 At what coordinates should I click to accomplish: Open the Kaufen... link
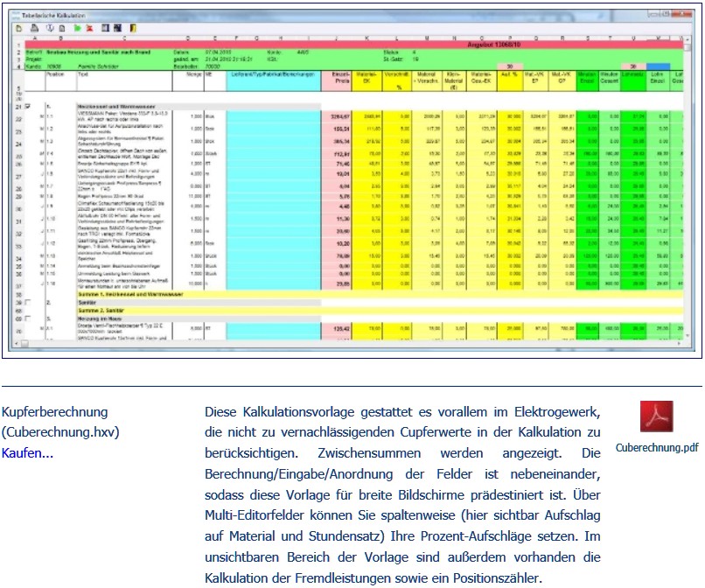pos(27,453)
